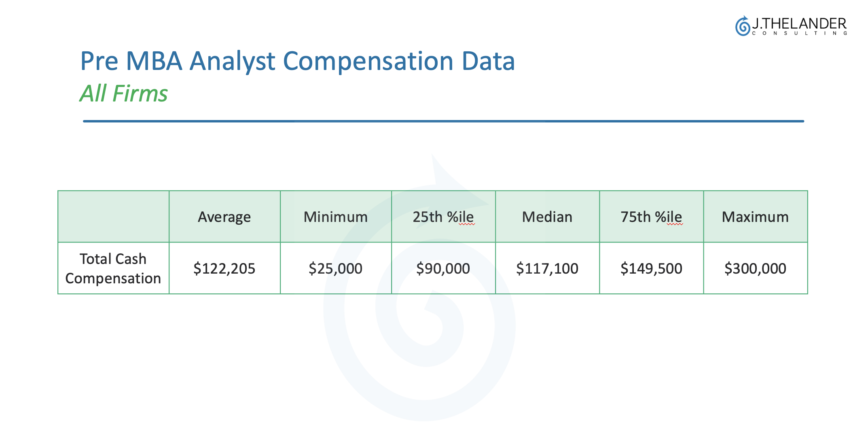
Task: Click the J.THELANDER company name text
Action: point(799,23)
